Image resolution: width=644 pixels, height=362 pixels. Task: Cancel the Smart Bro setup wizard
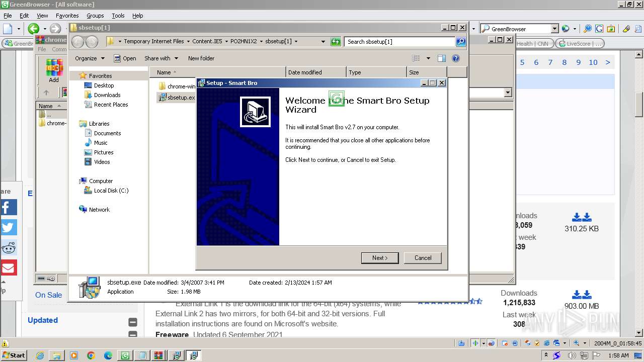pos(423,258)
